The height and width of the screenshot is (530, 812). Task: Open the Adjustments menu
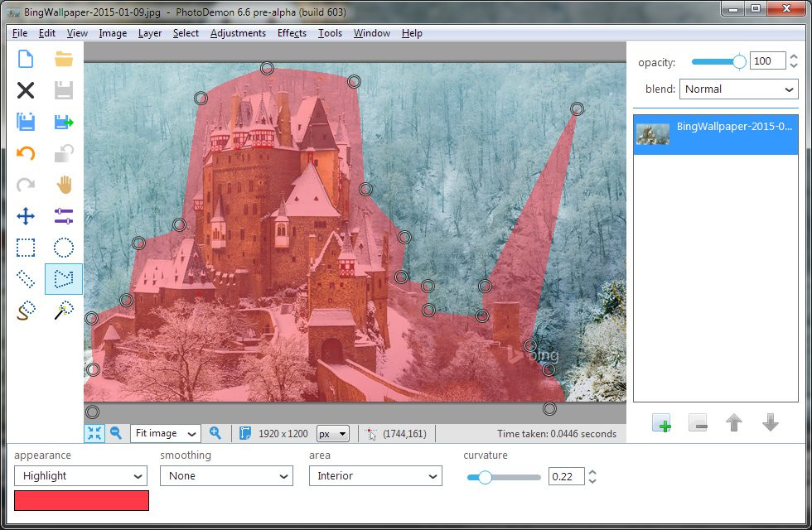tap(238, 33)
